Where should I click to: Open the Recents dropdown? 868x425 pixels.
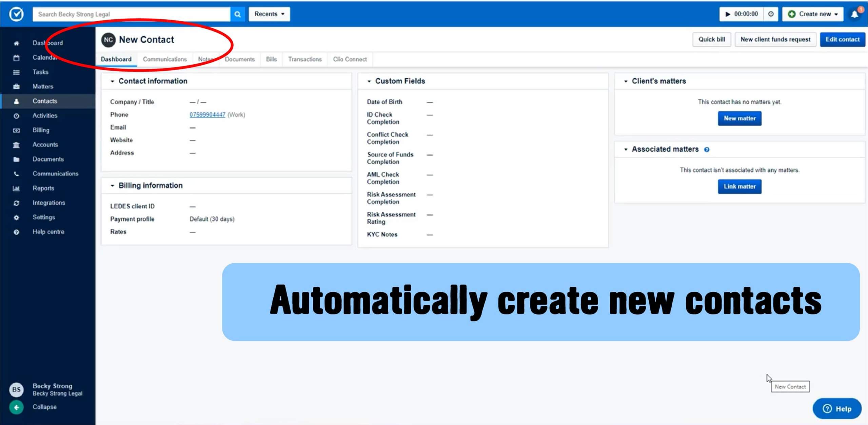pyautogui.click(x=269, y=14)
